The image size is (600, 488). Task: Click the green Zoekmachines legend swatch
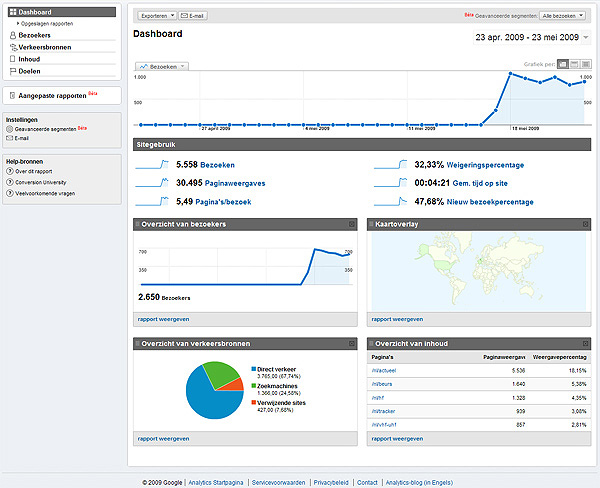tap(253, 386)
